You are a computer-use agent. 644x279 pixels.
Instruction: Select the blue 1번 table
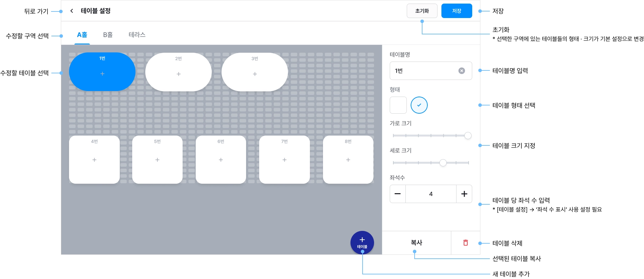coord(102,72)
